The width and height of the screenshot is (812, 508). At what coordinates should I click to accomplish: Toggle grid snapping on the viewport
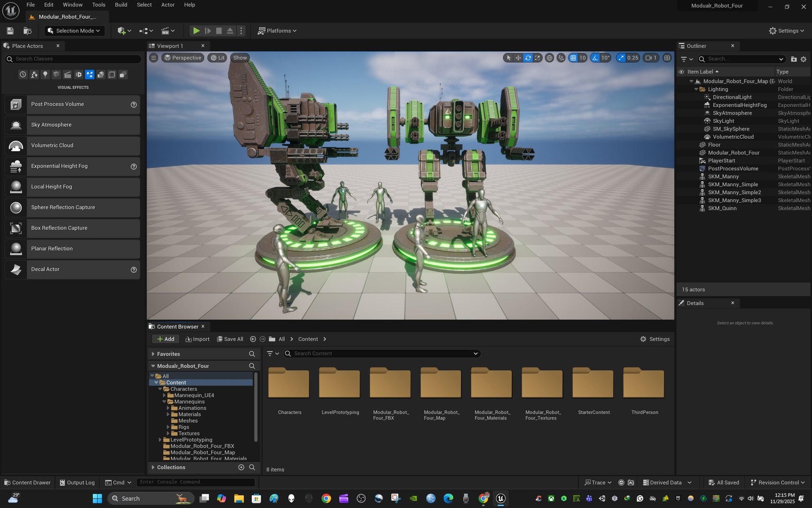[573, 58]
